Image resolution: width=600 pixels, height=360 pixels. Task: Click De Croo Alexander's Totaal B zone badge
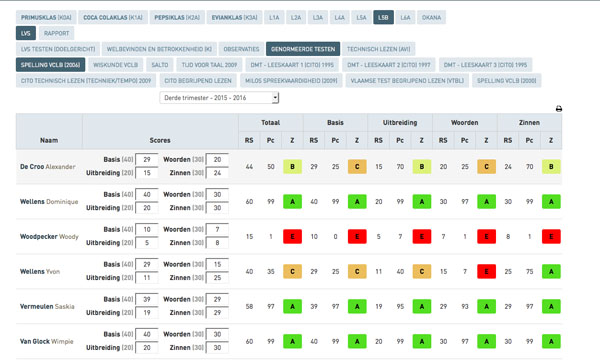(292, 167)
